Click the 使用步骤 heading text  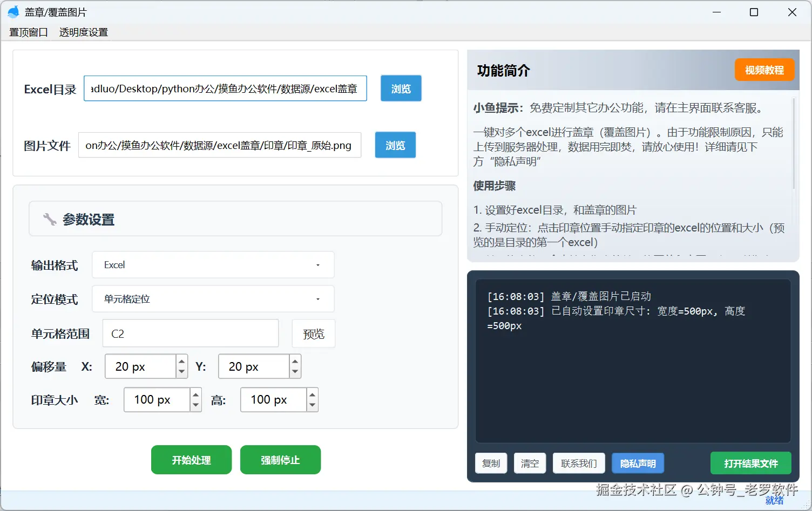(495, 186)
